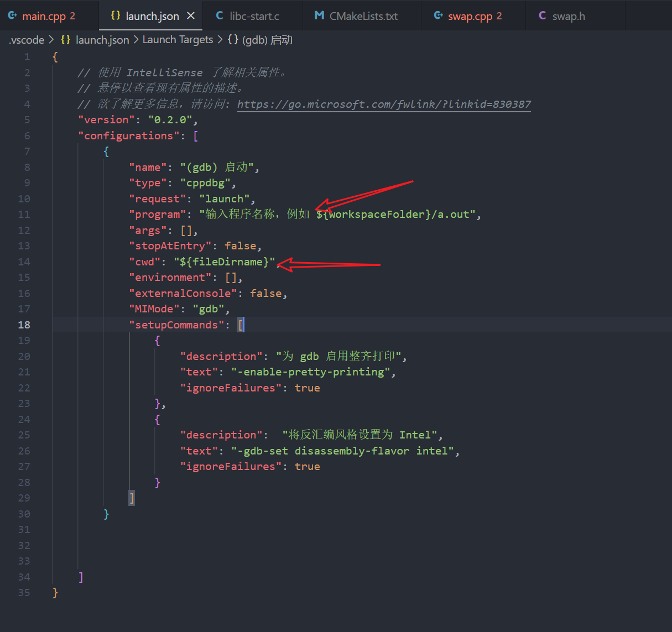Click line number 18 in the gutter
Viewport: 672px width, 632px height.
pyautogui.click(x=24, y=325)
